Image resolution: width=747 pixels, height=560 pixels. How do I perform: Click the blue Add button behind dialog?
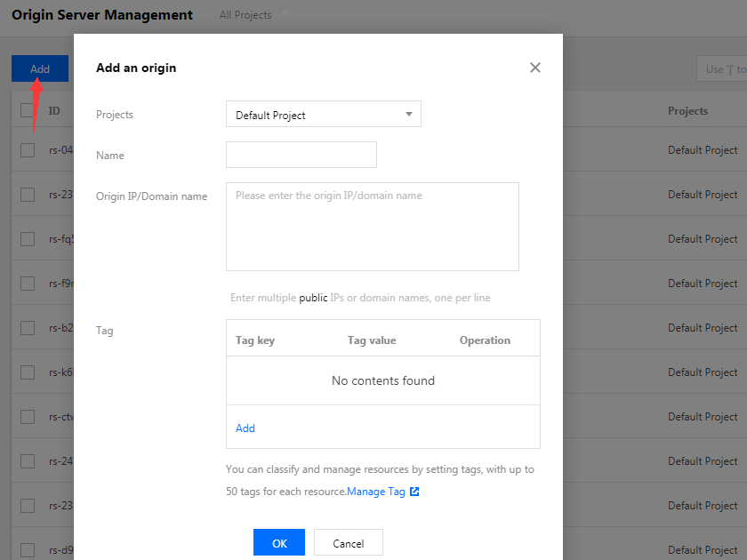point(40,68)
